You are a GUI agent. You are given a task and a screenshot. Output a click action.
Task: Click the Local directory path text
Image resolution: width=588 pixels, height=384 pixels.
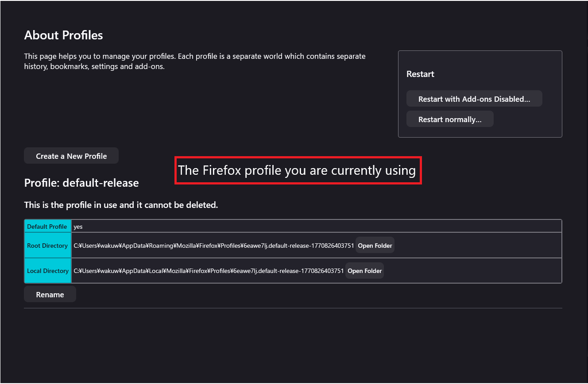point(208,271)
